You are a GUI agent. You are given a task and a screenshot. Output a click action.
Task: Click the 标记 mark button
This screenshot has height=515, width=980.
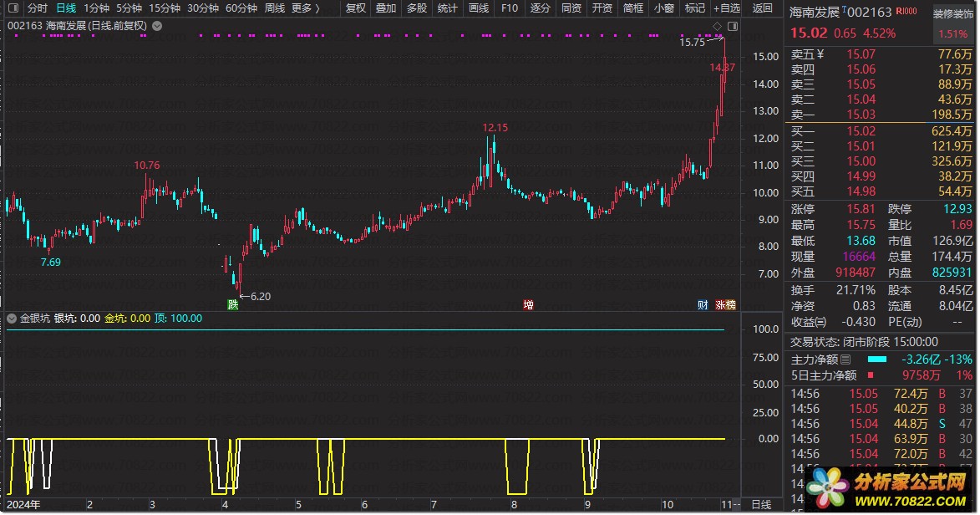(x=694, y=8)
